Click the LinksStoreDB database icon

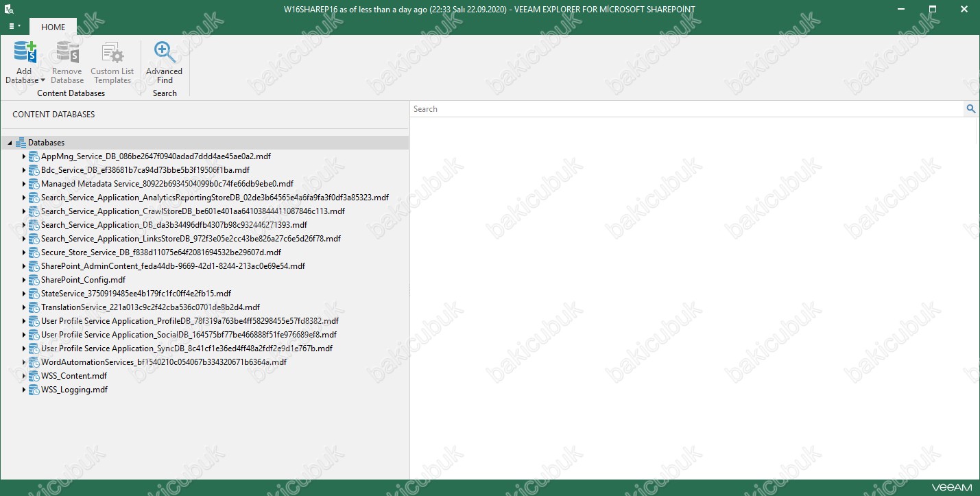34,239
